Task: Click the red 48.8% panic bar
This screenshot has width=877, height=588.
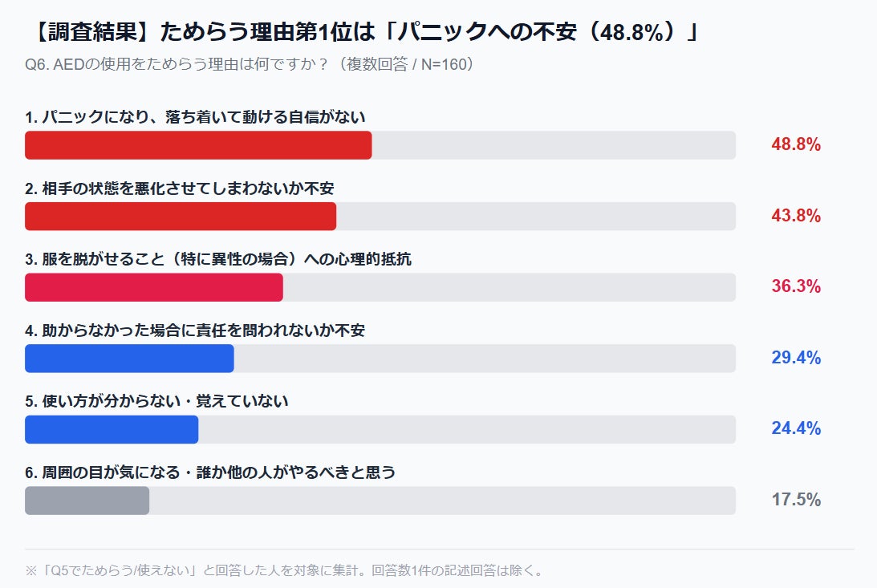Action: pyautogui.click(x=198, y=145)
